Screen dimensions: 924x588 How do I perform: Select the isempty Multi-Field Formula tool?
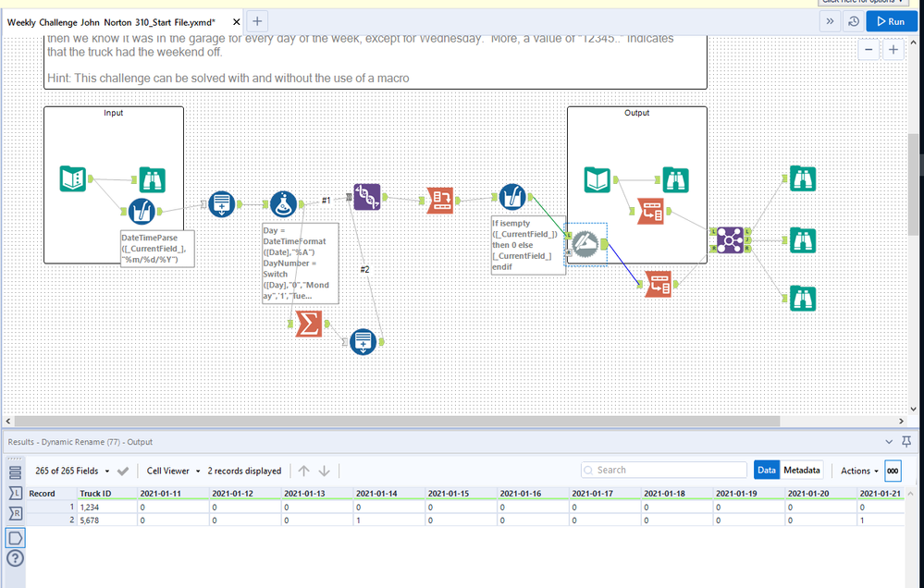pos(512,197)
